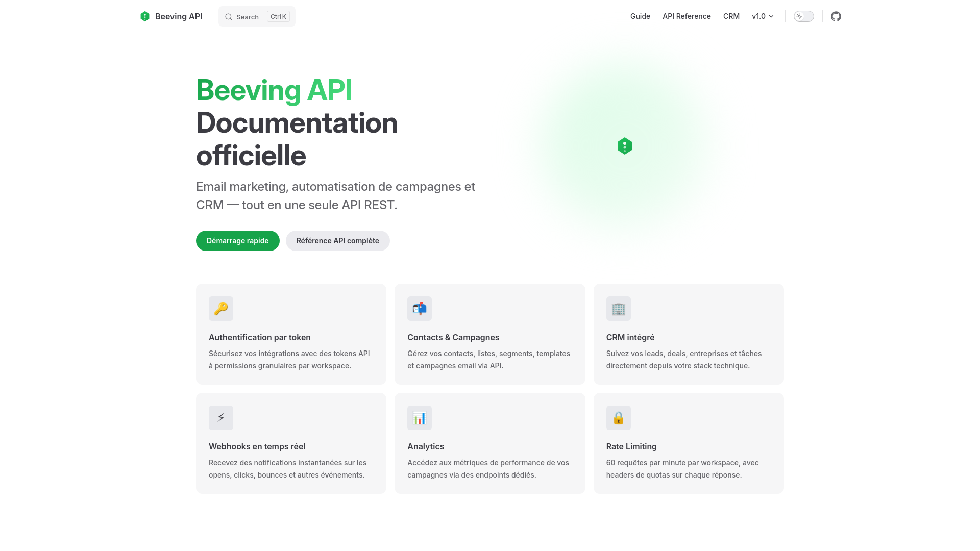Click 'Recevez des notifications instantanées' description
This screenshot has width=980, height=551.
click(x=288, y=469)
